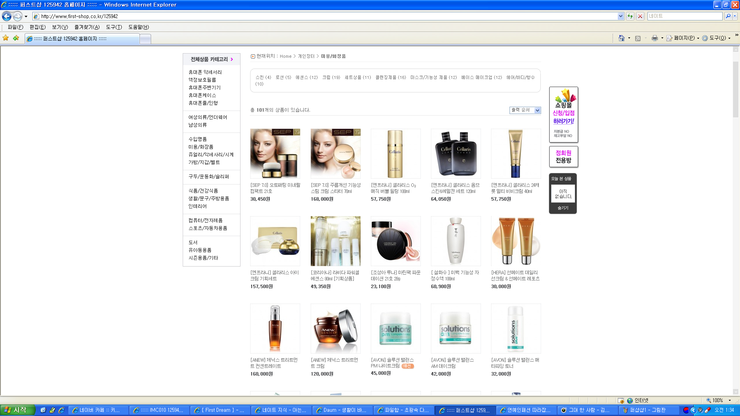Click the Home breadcrumb link

(x=286, y=56)
